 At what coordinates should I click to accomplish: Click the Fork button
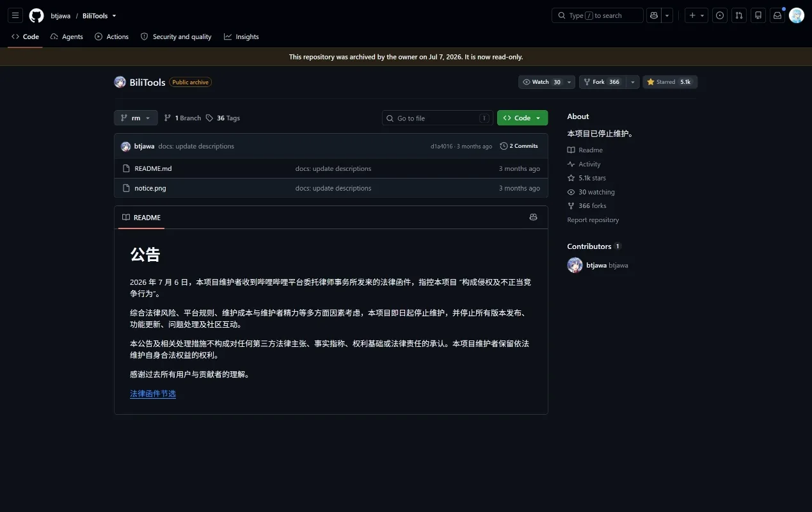pos(601,82)
